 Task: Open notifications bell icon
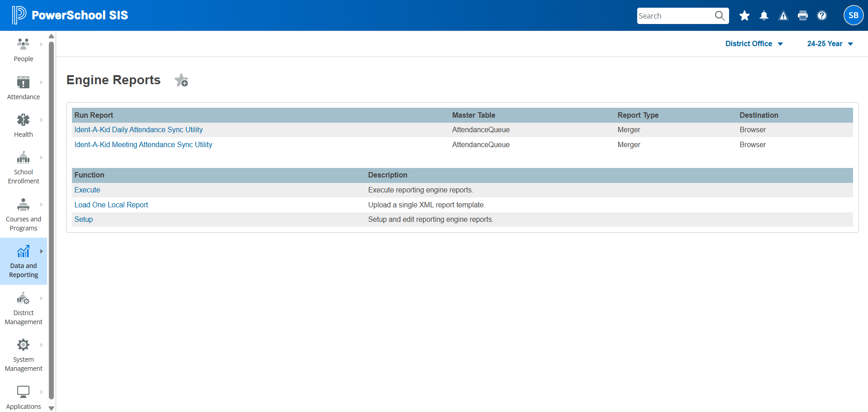point(764,16)
